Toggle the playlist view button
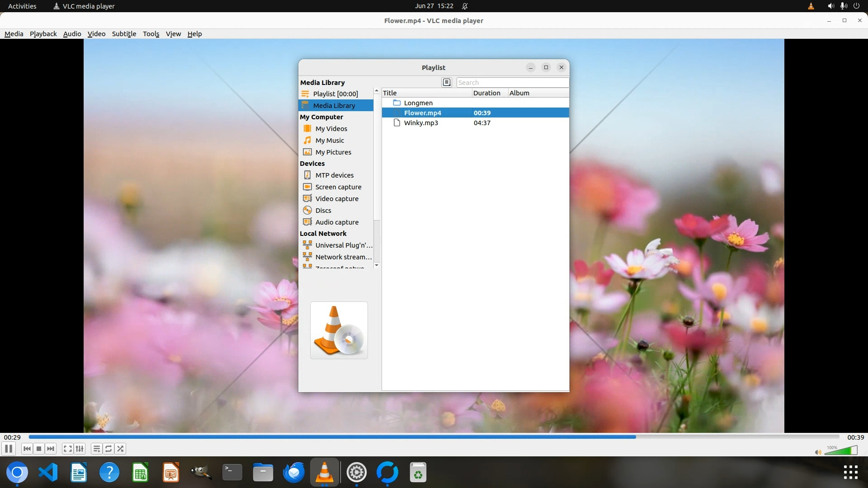This screenshot has height=488, width=868. click(96, 449)
